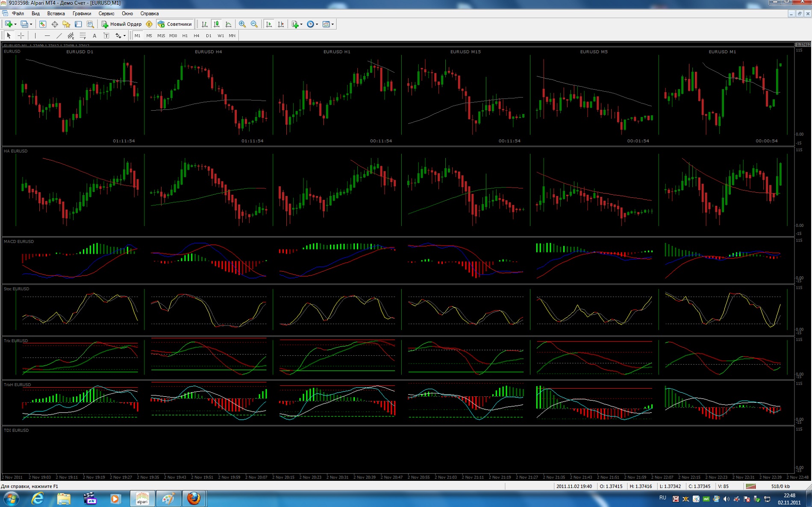Switch to bar chart display
Viewport: 812px width, 507px height.
(205, 24)
